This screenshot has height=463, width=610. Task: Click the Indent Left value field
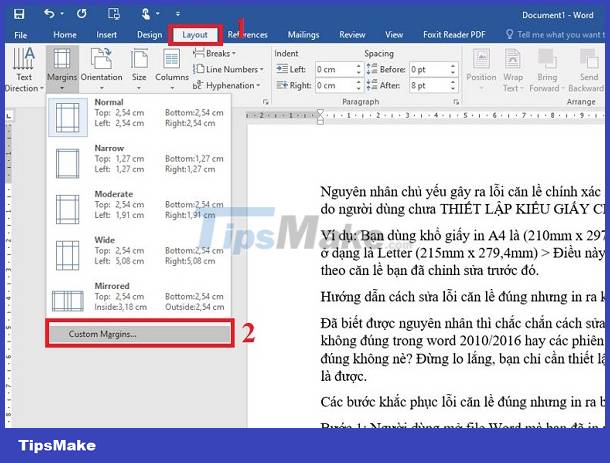(335, 69)
